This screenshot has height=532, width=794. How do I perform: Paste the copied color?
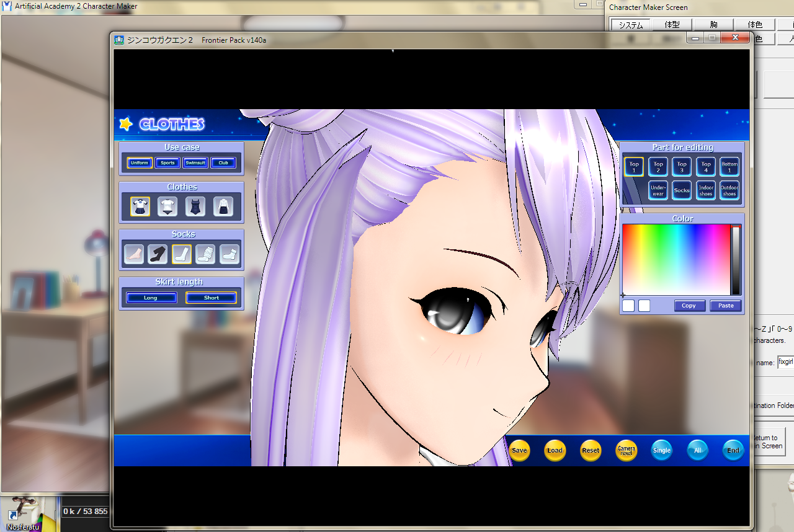point(726,306)
